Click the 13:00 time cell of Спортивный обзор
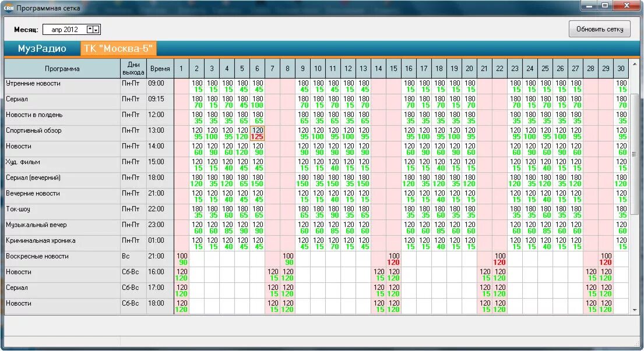Image resolution: width=644 pixels, height=351 pixels. click(160, 133)
